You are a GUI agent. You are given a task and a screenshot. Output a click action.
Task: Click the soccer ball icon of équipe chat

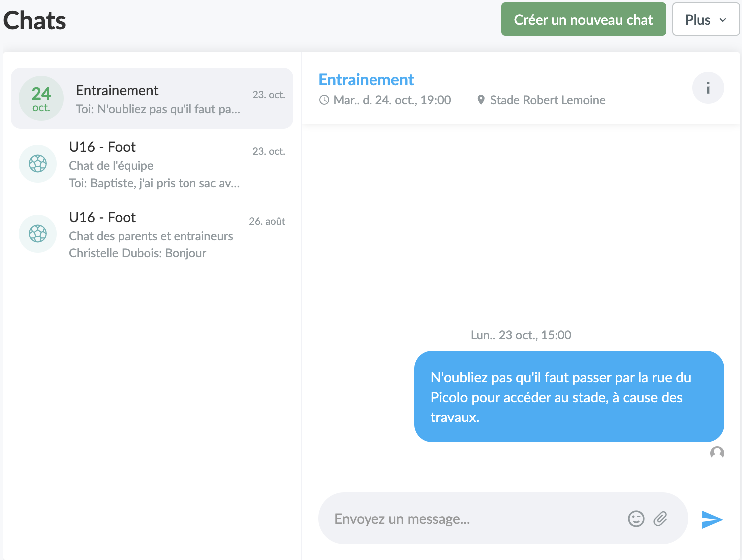(x=38, y=163)
